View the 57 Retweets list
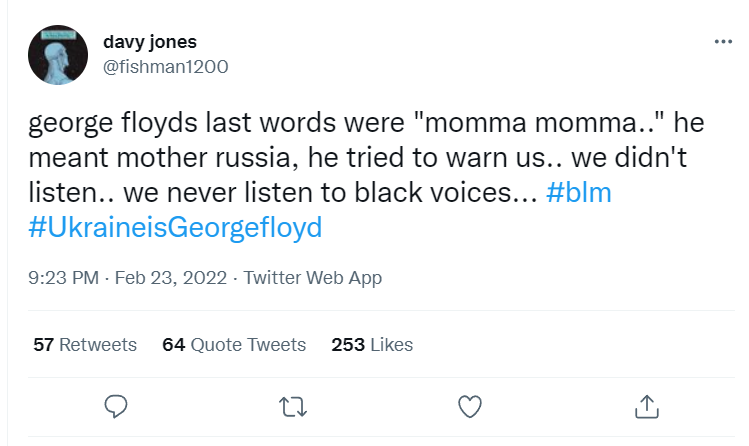 click(x=85, y=345)
